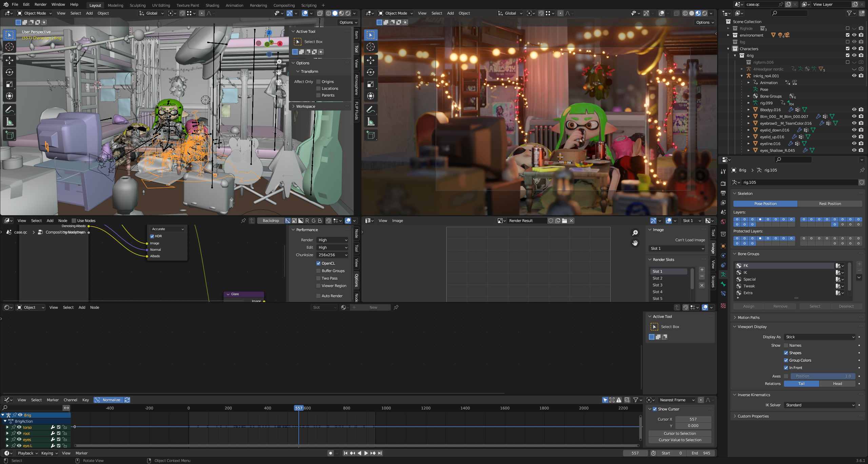Select the Measure tool in right viewport
This screenshot has width=868, height=464.
pos(371,121)
